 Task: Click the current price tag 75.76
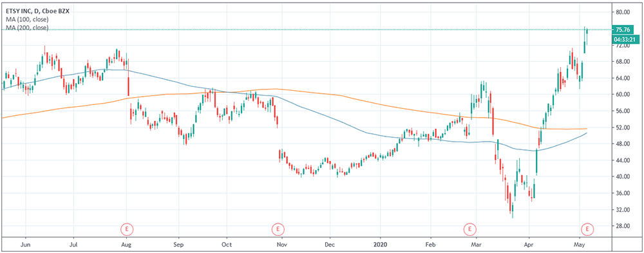tap(623, 30)
